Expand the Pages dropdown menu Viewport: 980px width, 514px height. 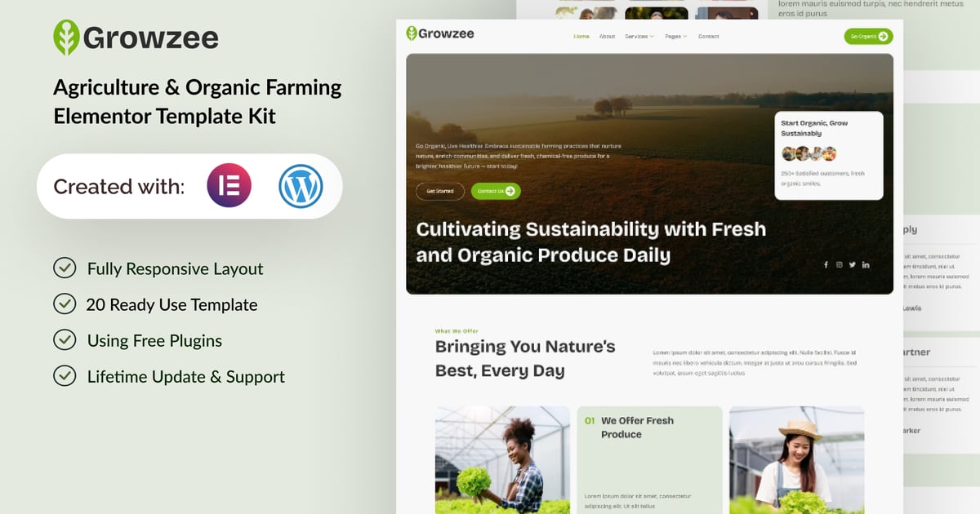(x=676, y=37)
